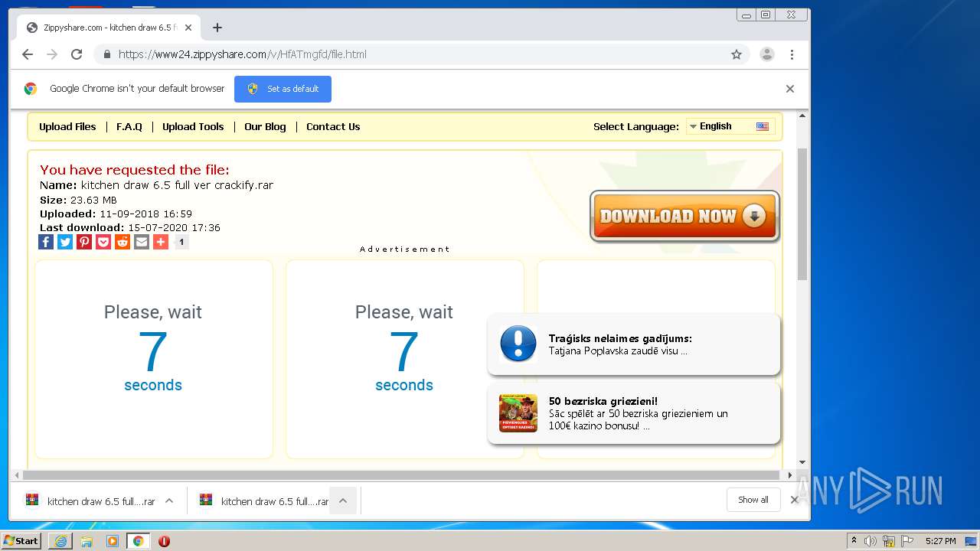Share the file on Pinterest
The height and width of the screenshot is (551, 980).
[84, 242]
